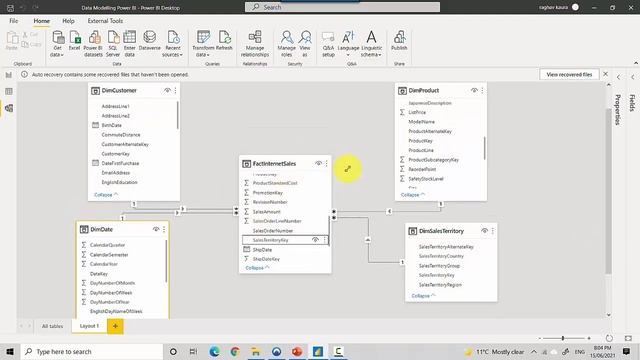Click the Refresh button in ribbon
Screen dimensions: 640x360
point(224,41)
